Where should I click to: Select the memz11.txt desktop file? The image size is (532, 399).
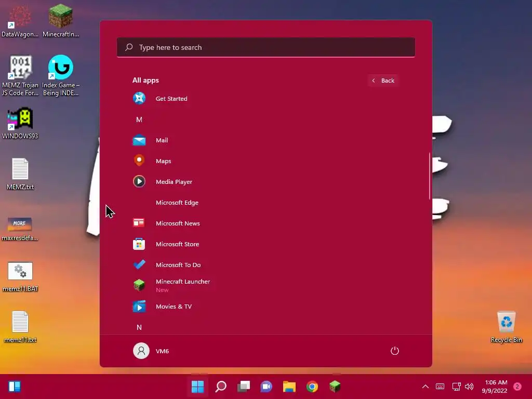pyautogui.click(x=20, y=327)
